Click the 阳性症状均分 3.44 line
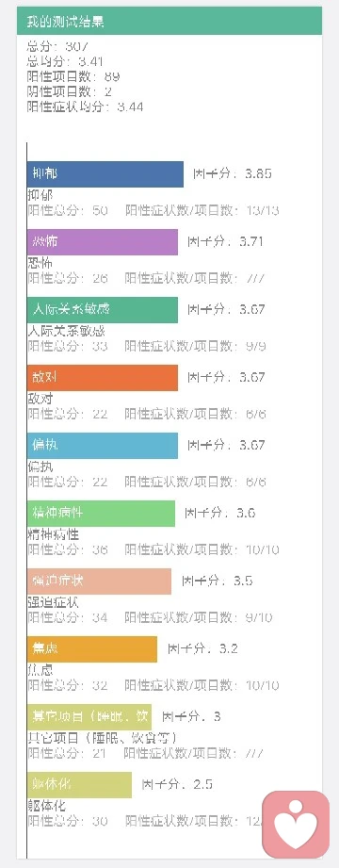This screenshot has height=868, width=339. point(85,106)
